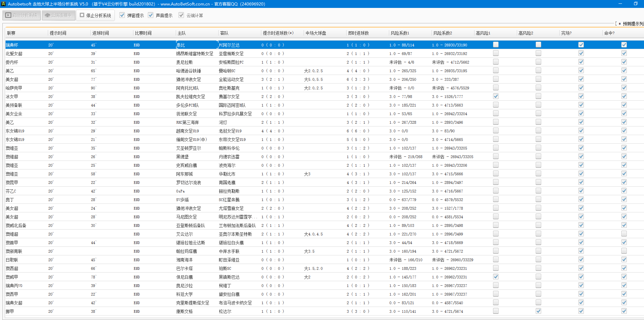Sort by the 风险系数1 column header
Image resolution: width=644 pixels, height=320 pixels.
(400, 33)
